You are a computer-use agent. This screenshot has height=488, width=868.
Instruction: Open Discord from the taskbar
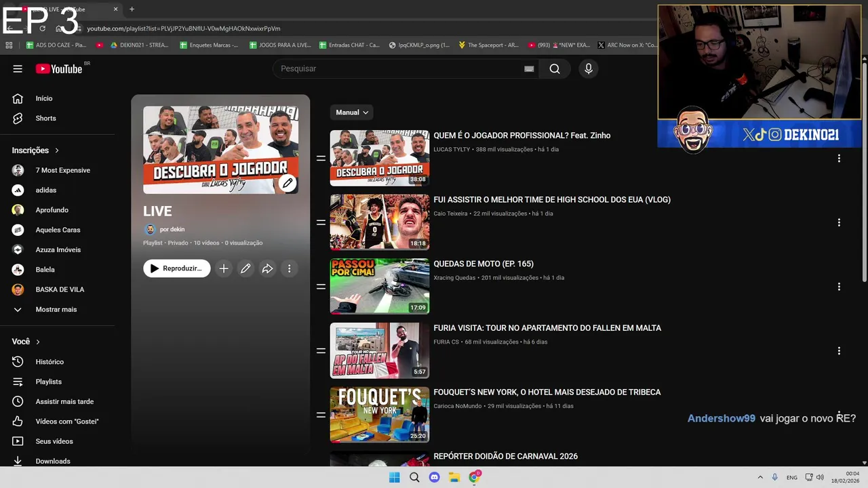click(x=434, y=477)
